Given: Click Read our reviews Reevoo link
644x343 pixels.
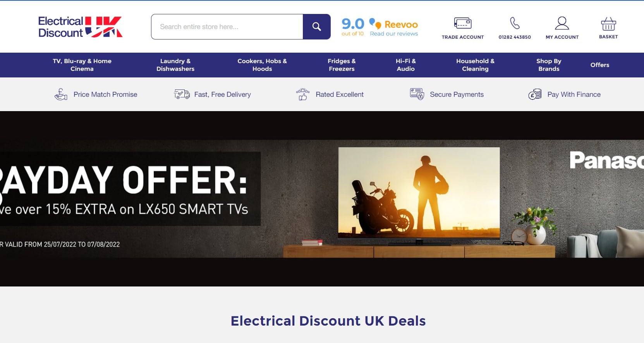Looking at the screenshot, I should click(x=394, y=34).
